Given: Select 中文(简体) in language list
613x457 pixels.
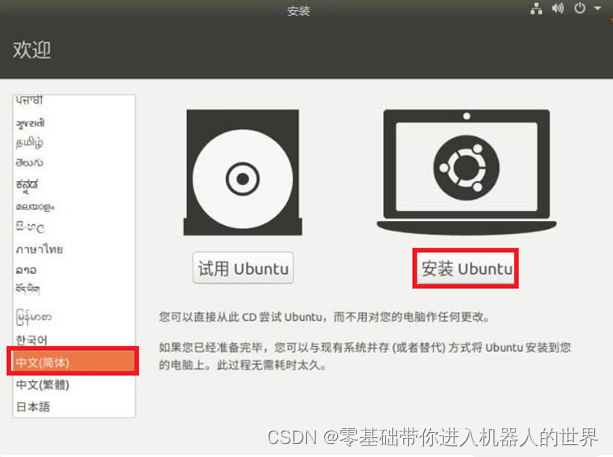Looking at the screenshot, I should 74,362.
